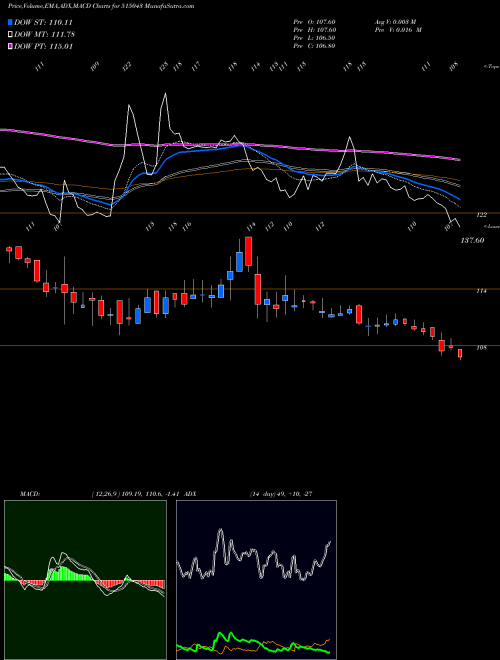This screenshot has height=660, width=500.
Task: Click the chart title mentioning MunafaSutra.com
Action: [101, 6]
